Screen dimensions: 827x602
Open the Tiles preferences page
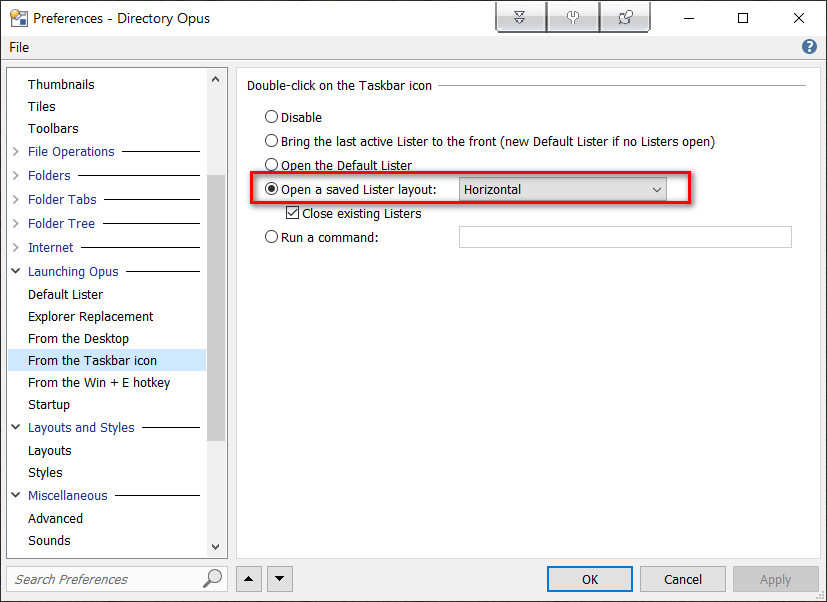pyautogui.click(x=42, y=107)
